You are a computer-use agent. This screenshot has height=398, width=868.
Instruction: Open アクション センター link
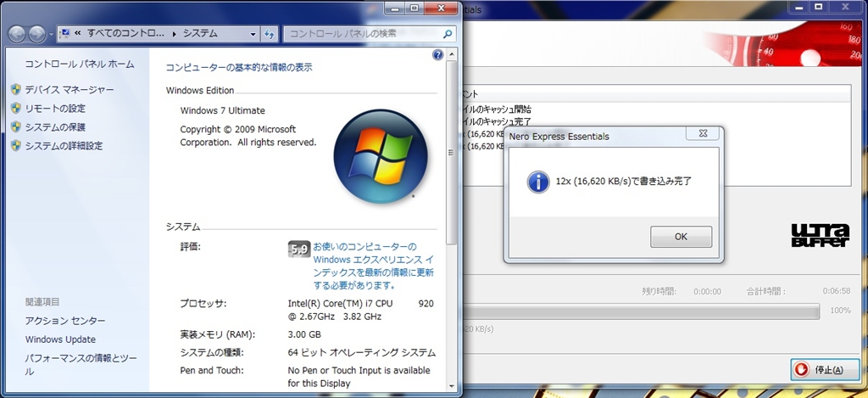[65, 321]
